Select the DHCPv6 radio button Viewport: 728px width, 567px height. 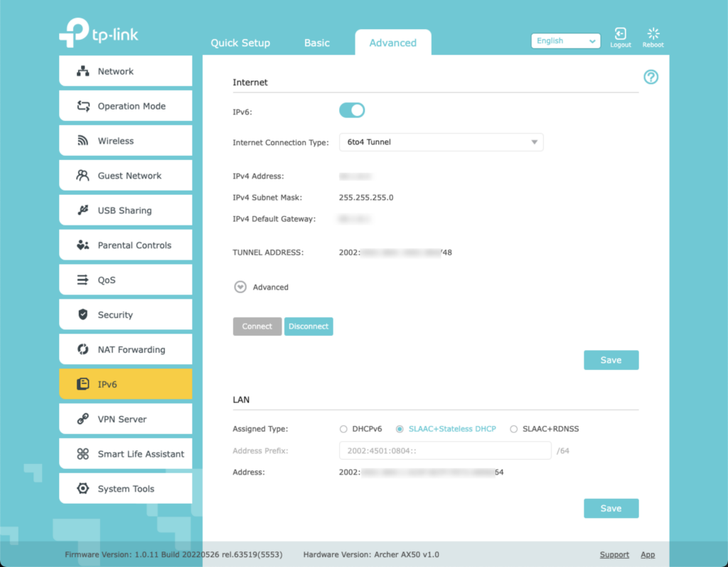coord(344,429)
